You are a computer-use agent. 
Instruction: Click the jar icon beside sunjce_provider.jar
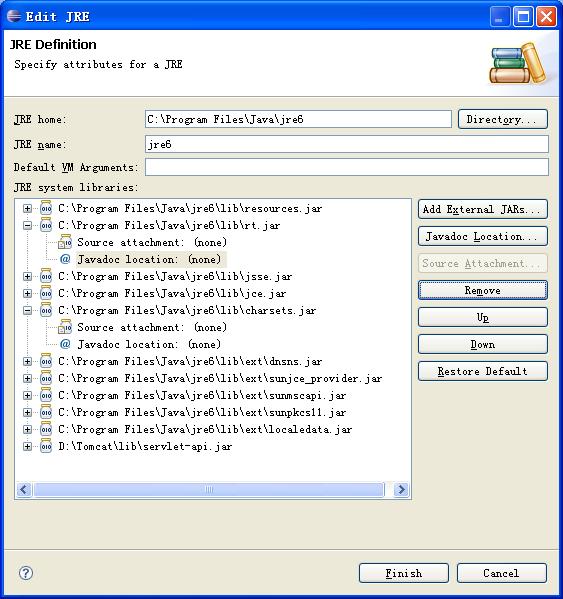click(46, 378)
